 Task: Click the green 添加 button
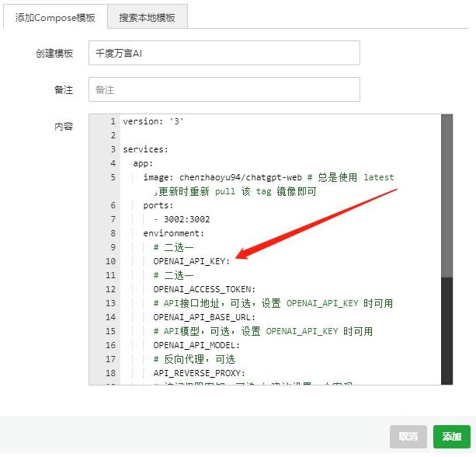451,437
